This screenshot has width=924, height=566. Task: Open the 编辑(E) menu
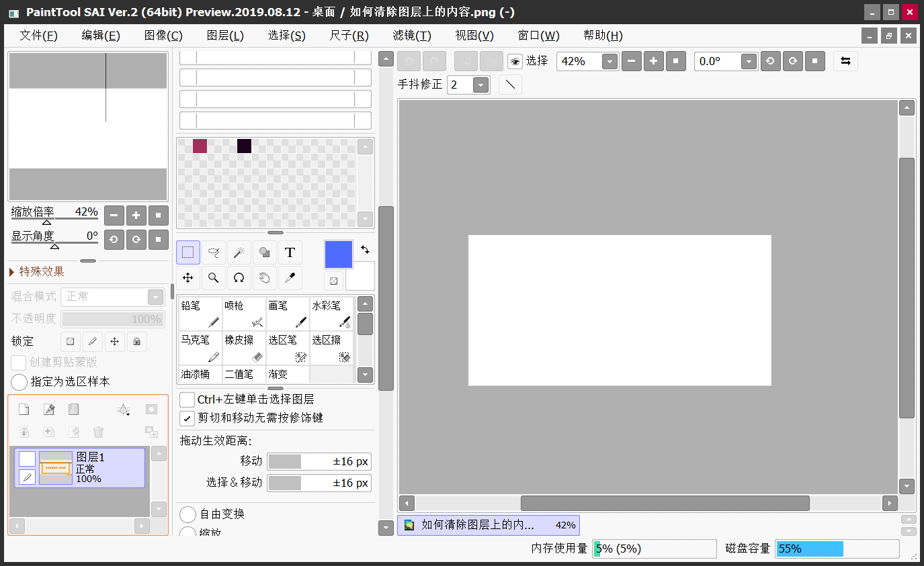[x=101, y=36]
